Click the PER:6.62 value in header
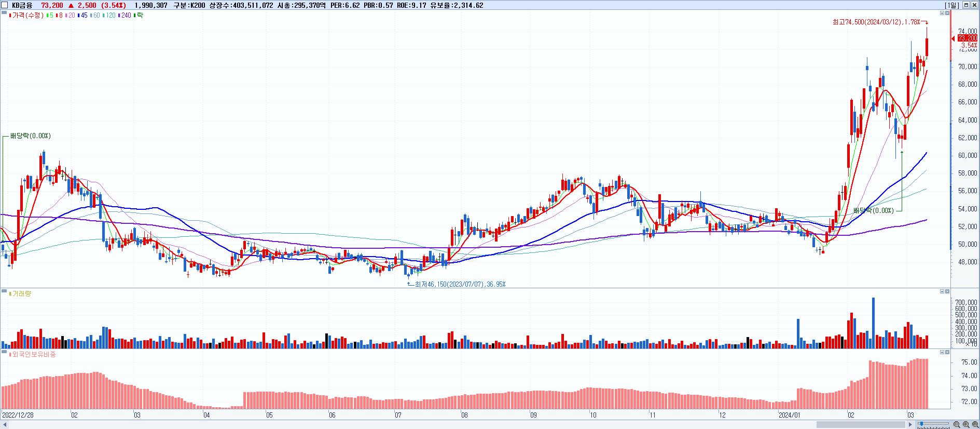 [345, 5]
